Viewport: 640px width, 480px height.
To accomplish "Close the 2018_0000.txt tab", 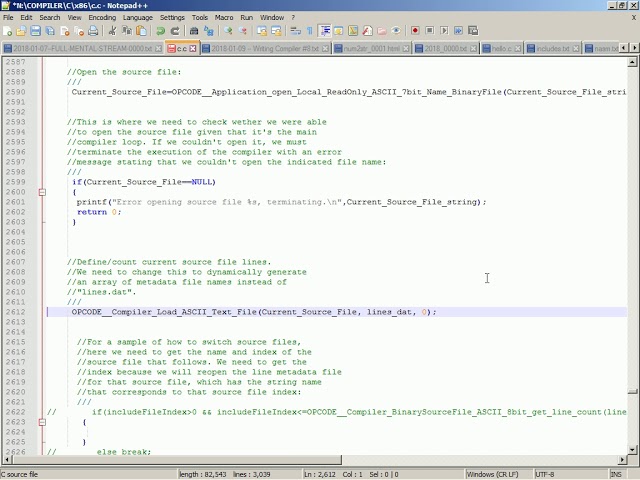I will 473,49.
